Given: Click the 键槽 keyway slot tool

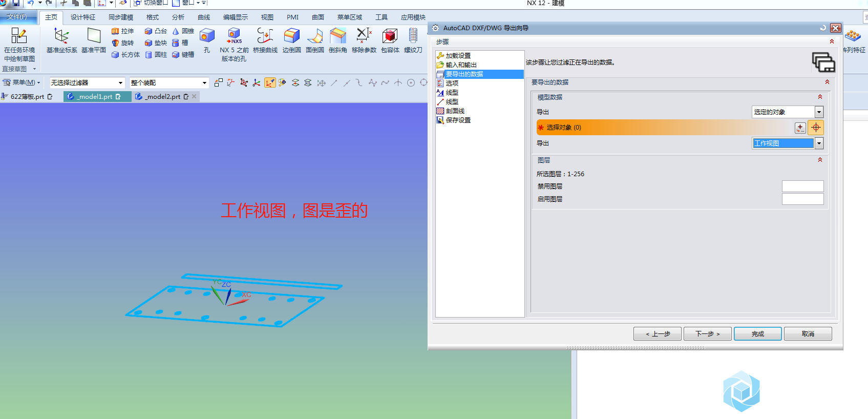Looking at the screenshot, I should (183, 55).
